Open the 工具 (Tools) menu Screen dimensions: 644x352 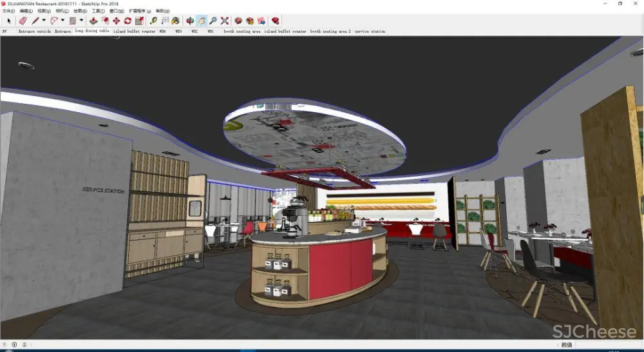tap(98, 11)
